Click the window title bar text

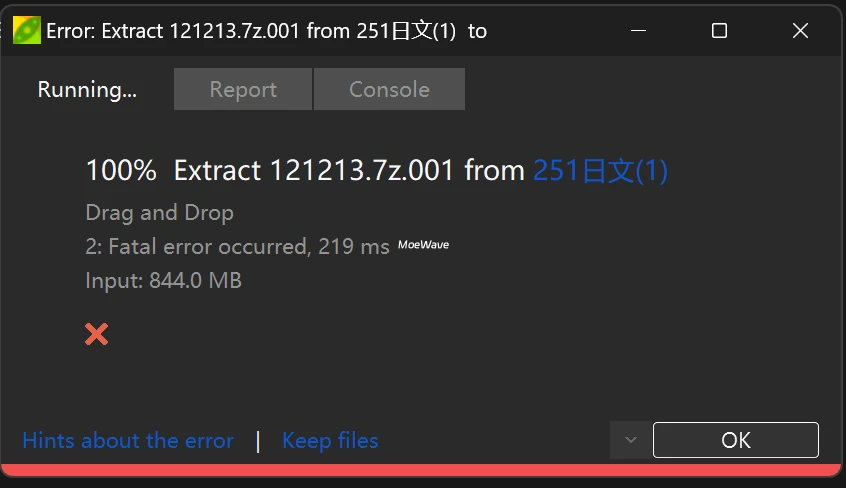click(x=267, y=31)
